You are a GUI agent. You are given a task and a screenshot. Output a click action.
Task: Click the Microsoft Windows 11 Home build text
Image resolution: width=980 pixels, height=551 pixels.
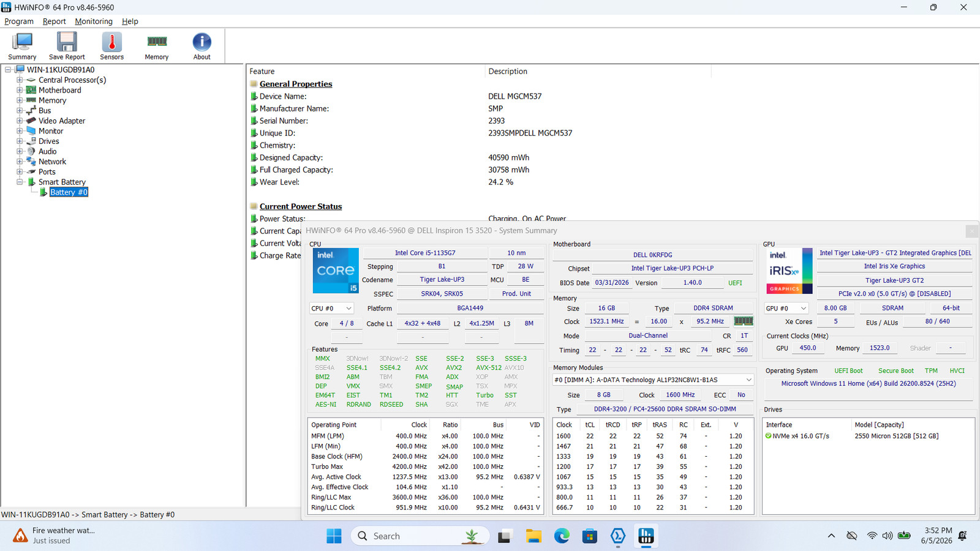point(869,384)
